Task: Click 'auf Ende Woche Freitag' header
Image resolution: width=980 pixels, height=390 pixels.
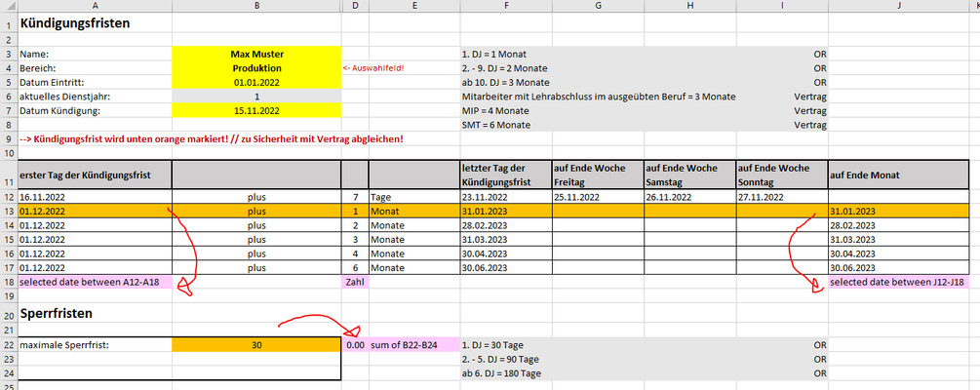Action: click(598, 175)
